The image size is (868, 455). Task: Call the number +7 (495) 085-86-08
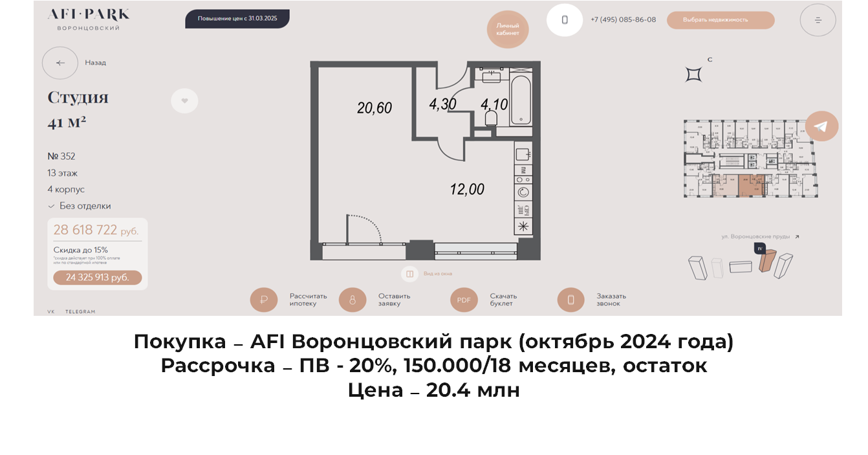point(623,20)
